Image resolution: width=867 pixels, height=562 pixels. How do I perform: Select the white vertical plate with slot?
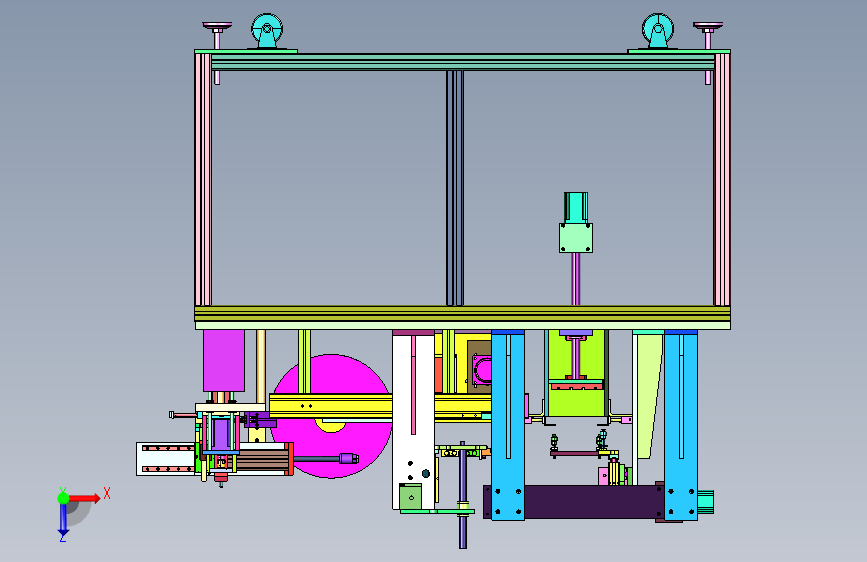coord(413,420)
